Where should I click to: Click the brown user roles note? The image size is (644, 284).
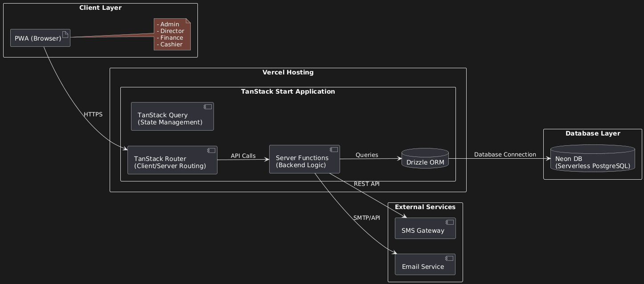pos(172,34)
